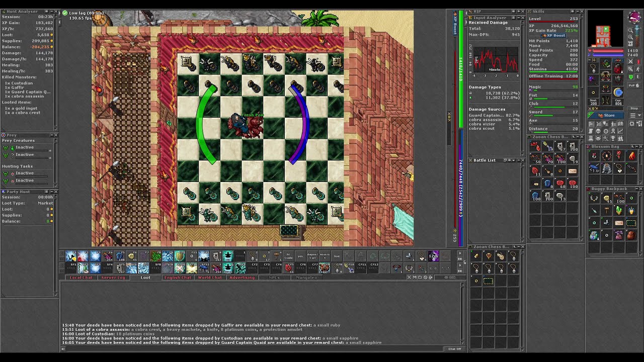
Task: Collapse the Hunt Analyser panel
Action: tap(52, 11)
